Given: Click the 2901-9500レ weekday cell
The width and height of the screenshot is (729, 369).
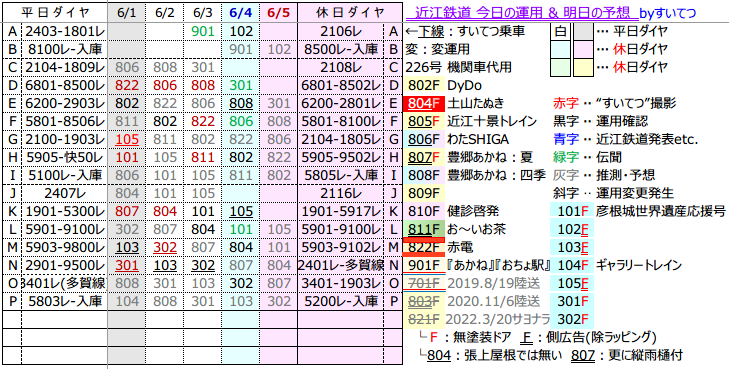Looking at the screenshot, I should pos(65,266).
